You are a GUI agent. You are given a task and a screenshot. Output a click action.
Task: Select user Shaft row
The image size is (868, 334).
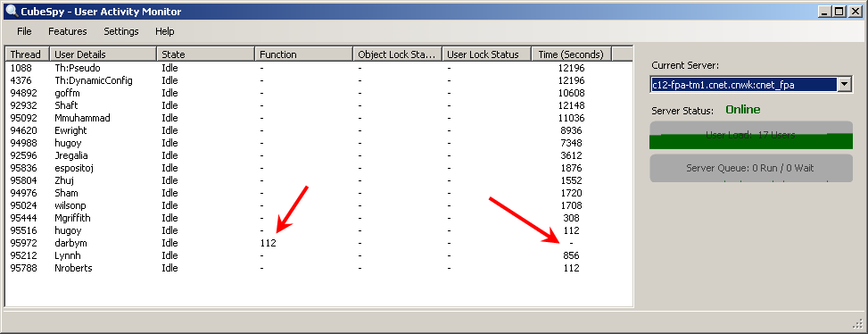(x=318, y=105)
